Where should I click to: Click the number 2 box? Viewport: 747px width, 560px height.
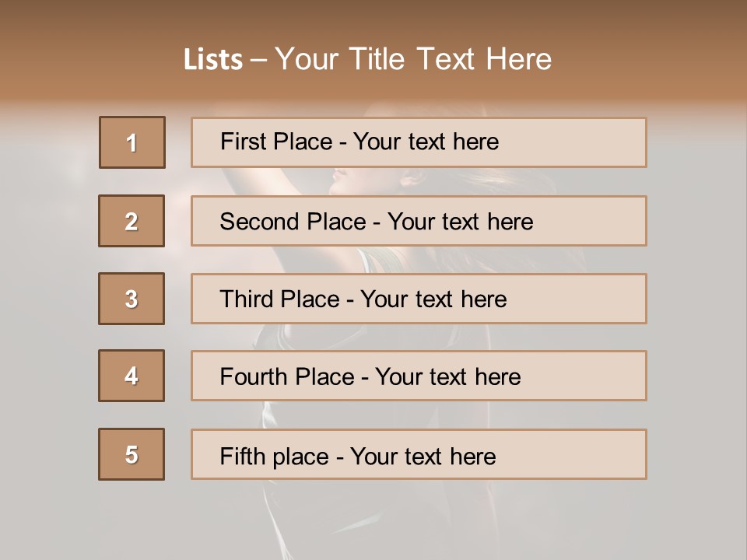click(132, 221)
